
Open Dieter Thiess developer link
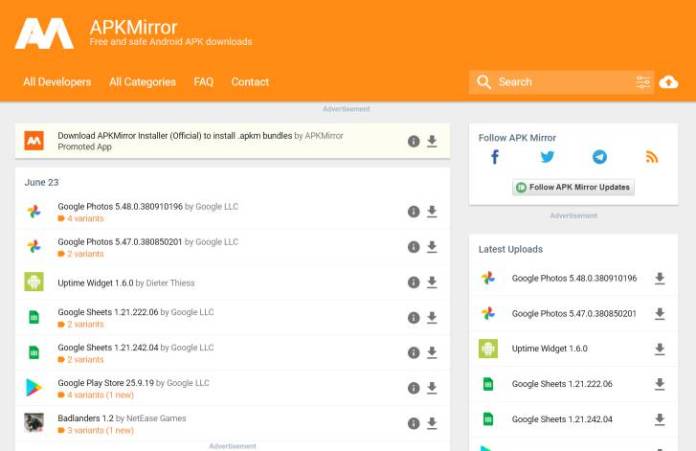point(170,283)
